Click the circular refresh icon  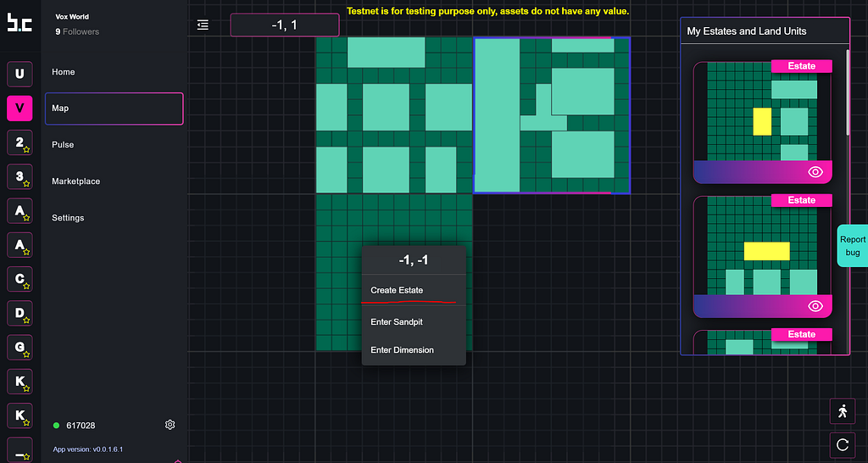click(843, 444)
